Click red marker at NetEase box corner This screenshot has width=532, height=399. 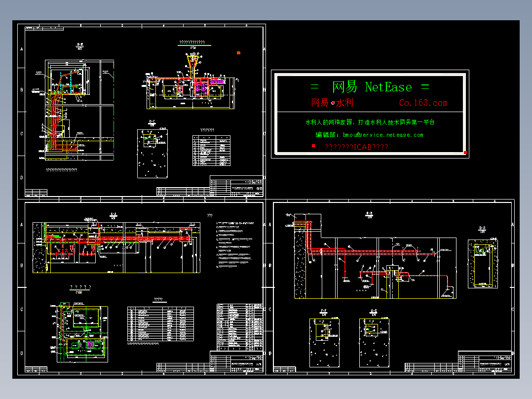click(x=465, y=153)
